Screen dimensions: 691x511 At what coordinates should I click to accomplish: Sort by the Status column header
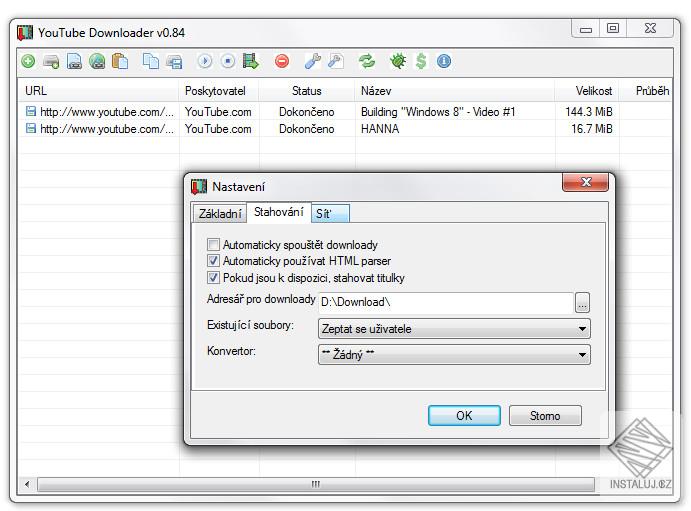[x=307, y=91]
